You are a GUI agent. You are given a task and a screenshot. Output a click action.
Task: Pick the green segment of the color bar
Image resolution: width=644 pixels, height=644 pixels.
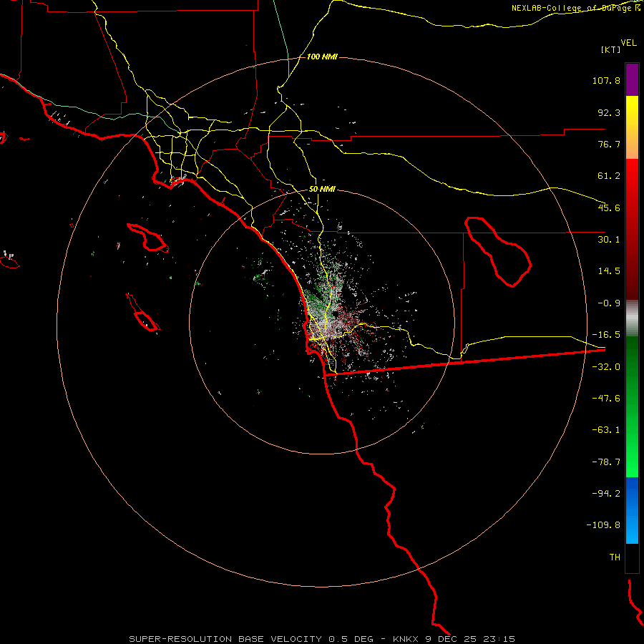632,406
